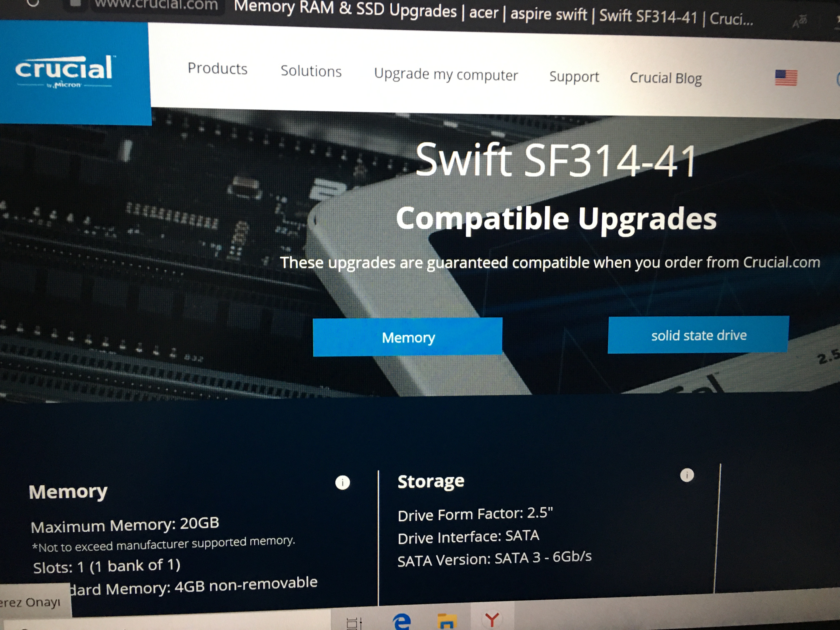Viewport: 840px width, 630px height.
Task: Open the Crucial Blog link
Action: pyautogui.click(x=666, y=78)
